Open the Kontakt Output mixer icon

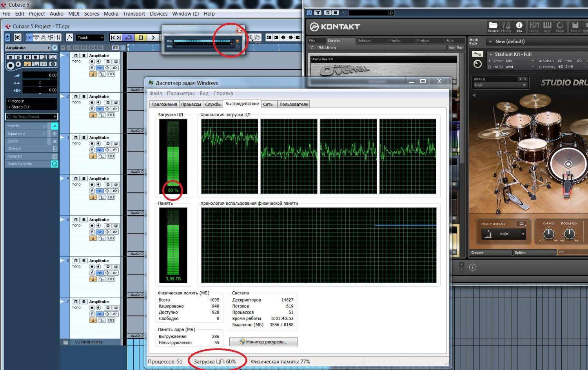534,26
